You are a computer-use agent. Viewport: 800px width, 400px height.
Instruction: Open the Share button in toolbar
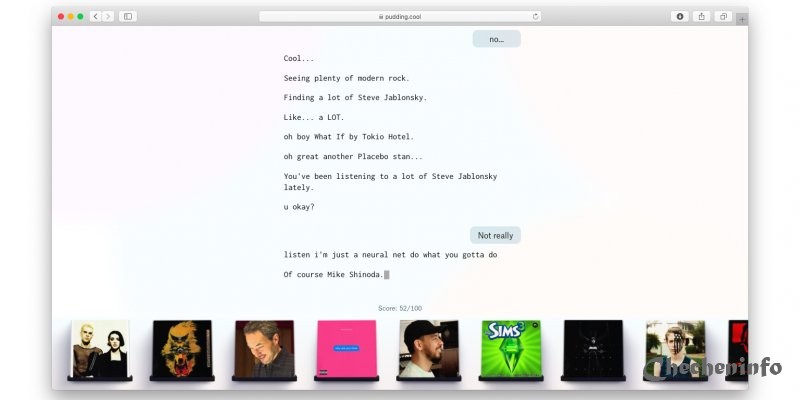pyautogui.click(x=702, y=16)
